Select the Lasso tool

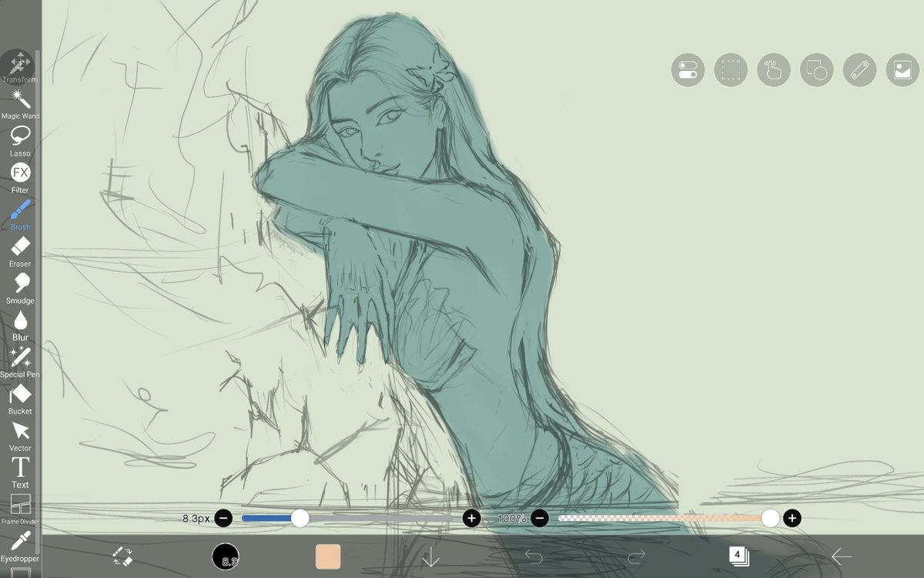(x=20, y=141)
